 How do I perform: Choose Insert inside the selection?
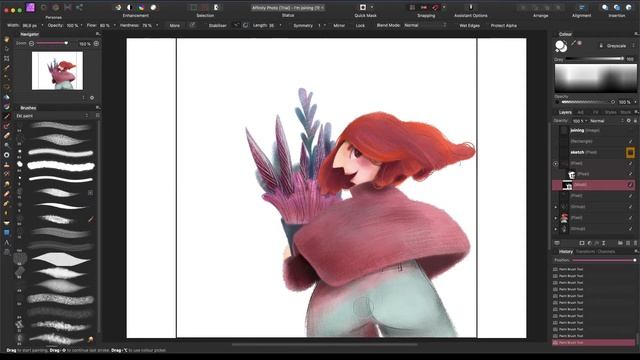point(629,7)
